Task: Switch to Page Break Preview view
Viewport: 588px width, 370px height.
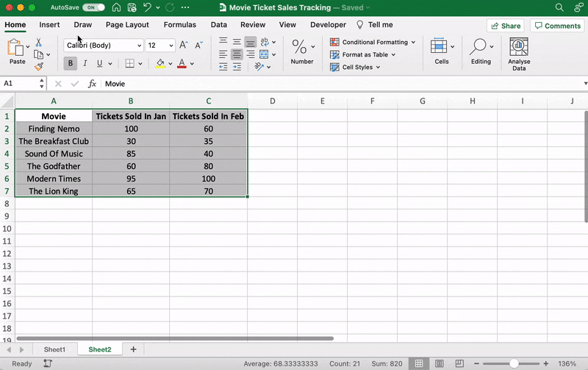Action: [x=459, y=363]
